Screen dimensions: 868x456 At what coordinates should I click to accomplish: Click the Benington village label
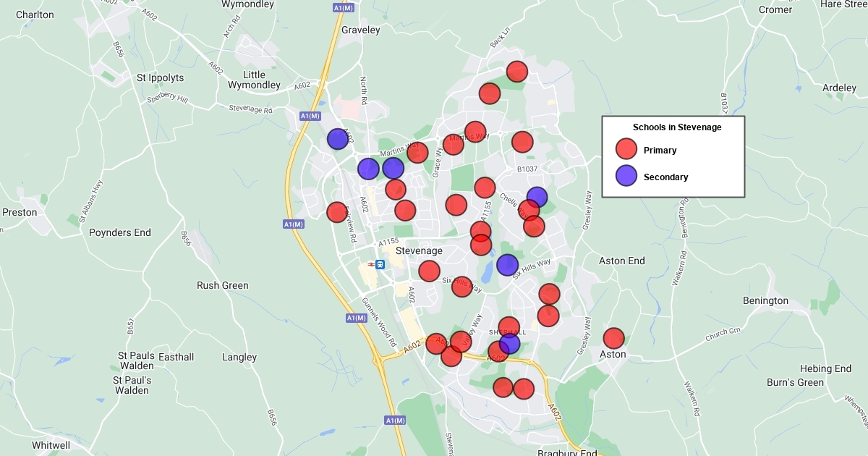(765, 300)
